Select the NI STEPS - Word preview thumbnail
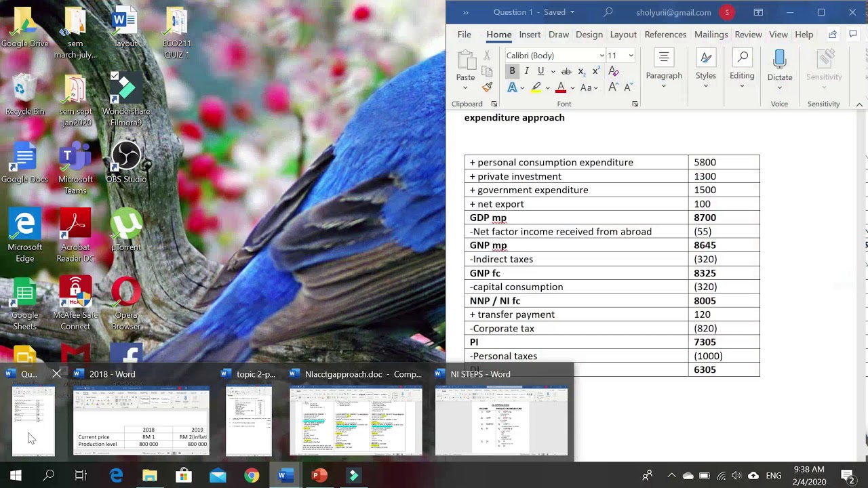The image size is (868, 488). point(502,421)
